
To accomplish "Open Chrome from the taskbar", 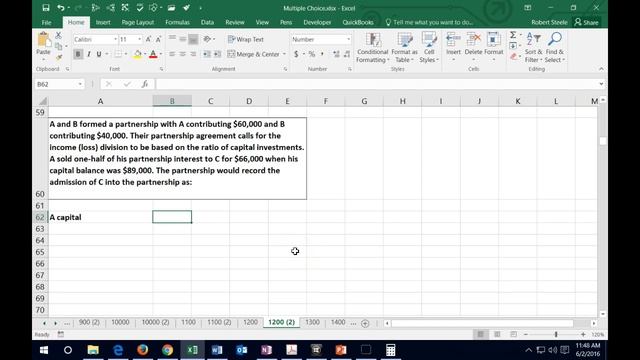I will tap(167, 350).
